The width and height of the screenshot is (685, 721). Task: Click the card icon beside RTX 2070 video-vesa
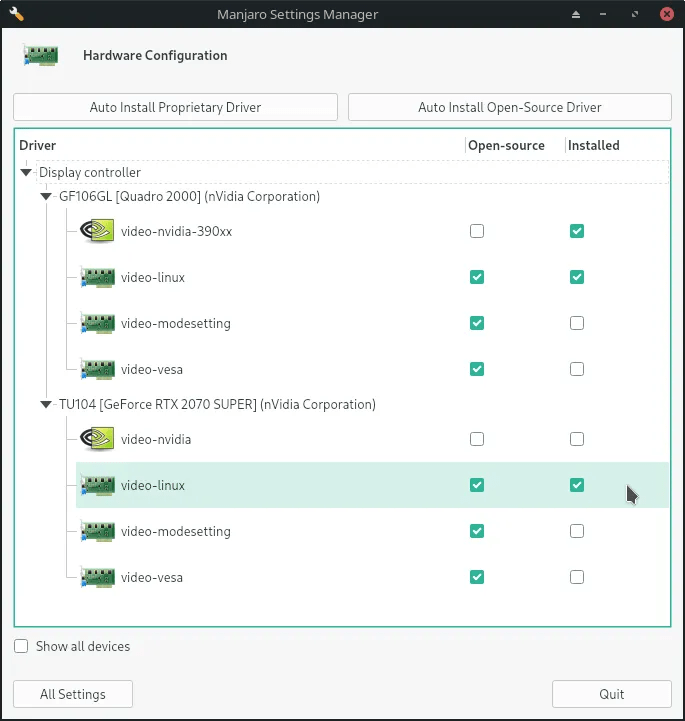[97, 577]
